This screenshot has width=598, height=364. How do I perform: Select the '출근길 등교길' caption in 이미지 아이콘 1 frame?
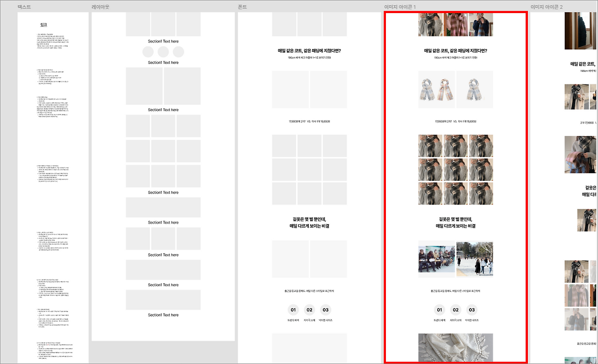(x=456, y=291)
